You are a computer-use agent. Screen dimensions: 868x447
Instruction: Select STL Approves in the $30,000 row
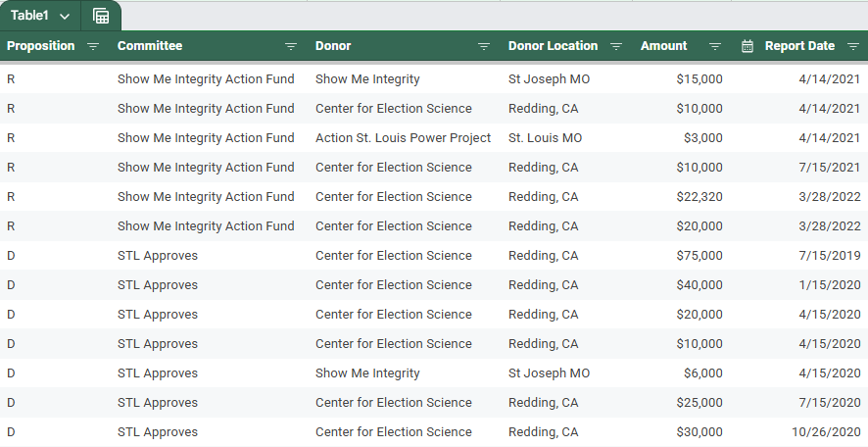[157, 432]
